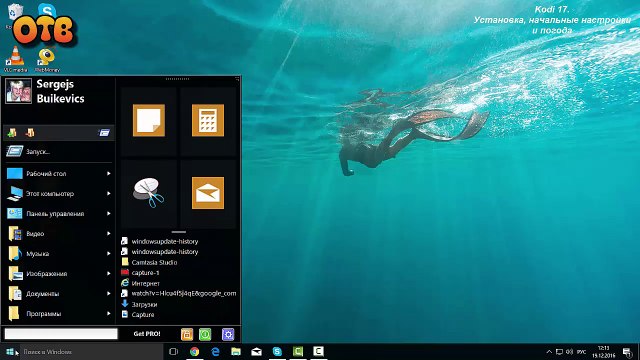Open the start menu settings gear icon
This screenshot has height=360, width=640.
[x=228, y=334]
